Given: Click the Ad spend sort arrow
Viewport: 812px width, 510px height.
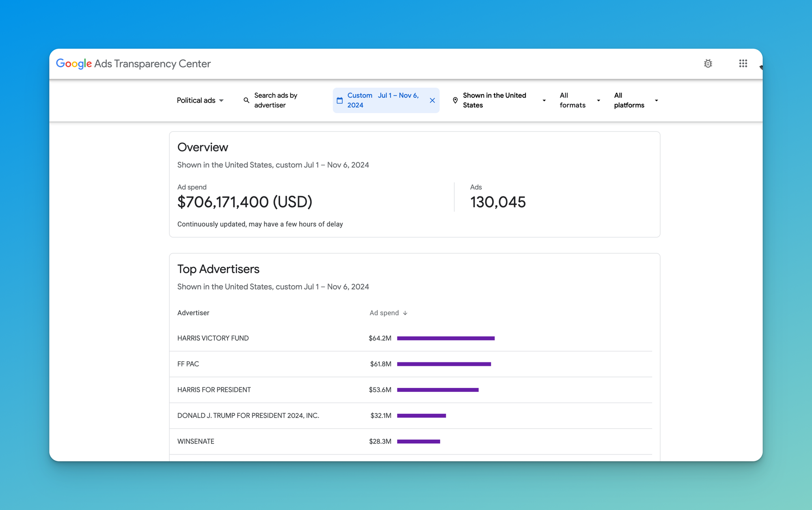Looking at the screenshot, I should [x=405, y=313].
